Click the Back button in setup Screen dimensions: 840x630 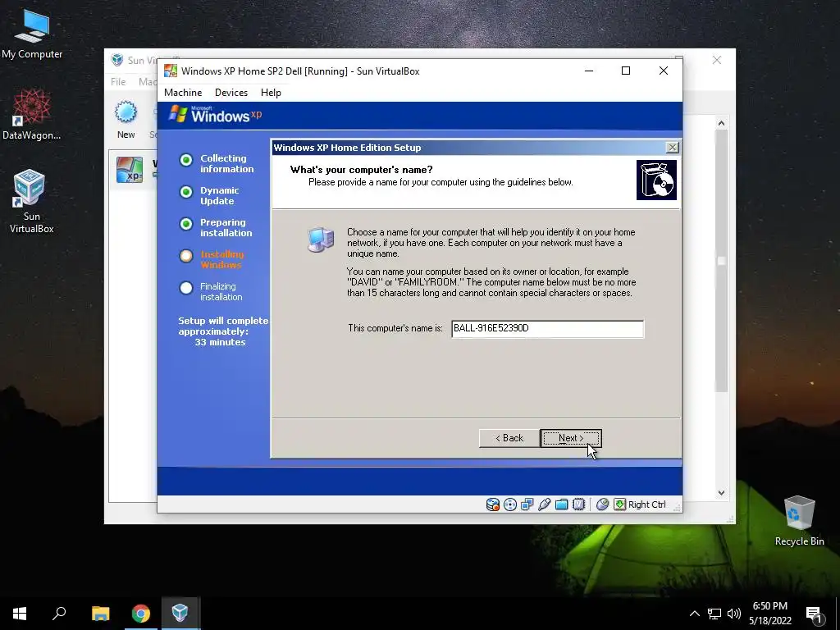pos(509,438)
